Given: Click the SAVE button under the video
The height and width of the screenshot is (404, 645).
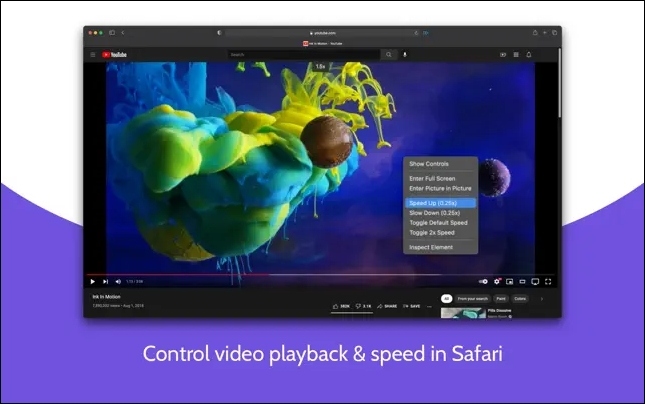Looking at the screenshot, I should [x=412, y=306].
